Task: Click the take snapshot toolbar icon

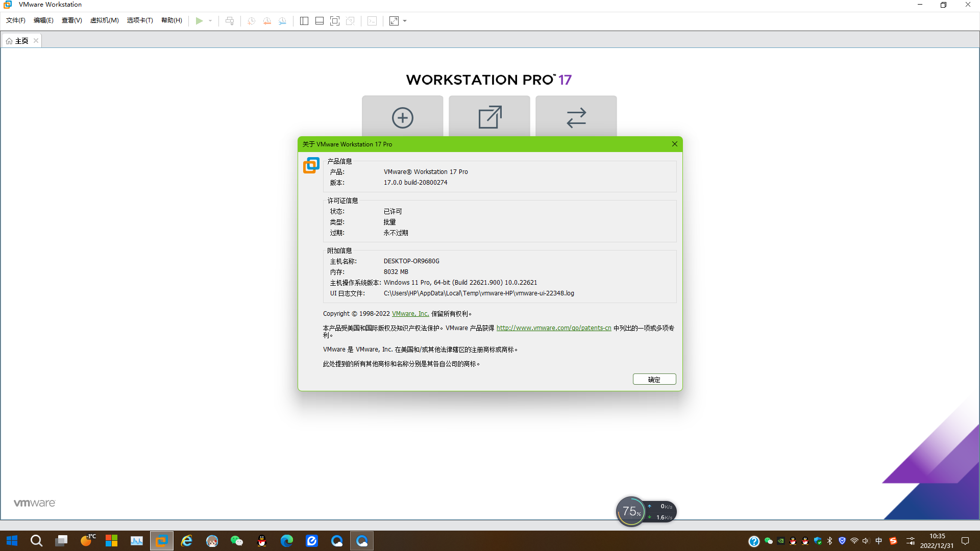Action: tap(252, 21)
